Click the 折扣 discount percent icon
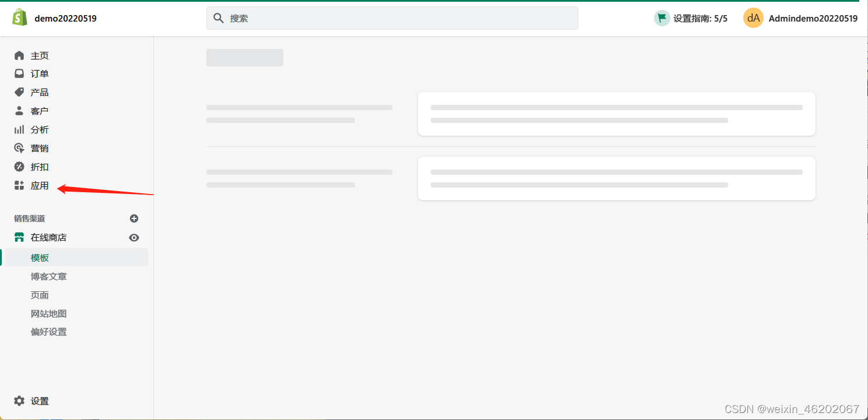 19,167
